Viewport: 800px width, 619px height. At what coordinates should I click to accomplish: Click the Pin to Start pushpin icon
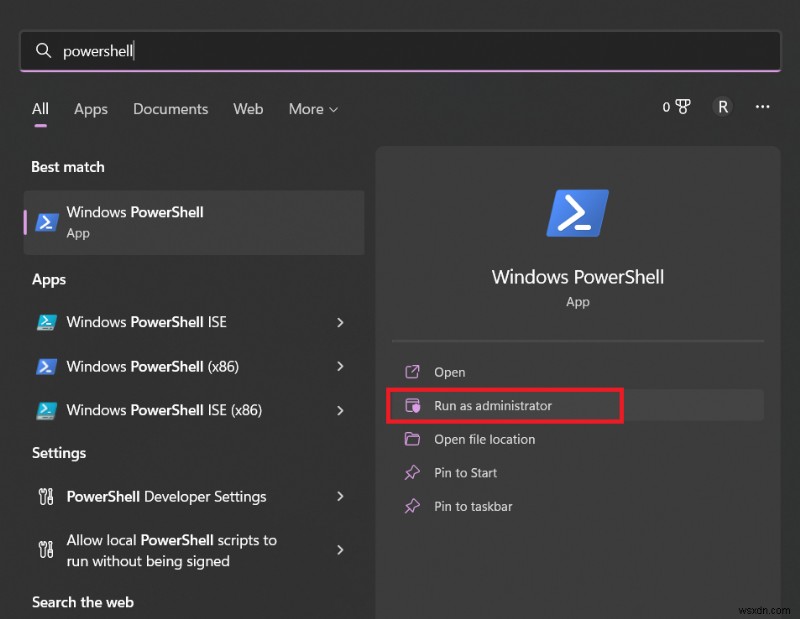coord(411,473)
